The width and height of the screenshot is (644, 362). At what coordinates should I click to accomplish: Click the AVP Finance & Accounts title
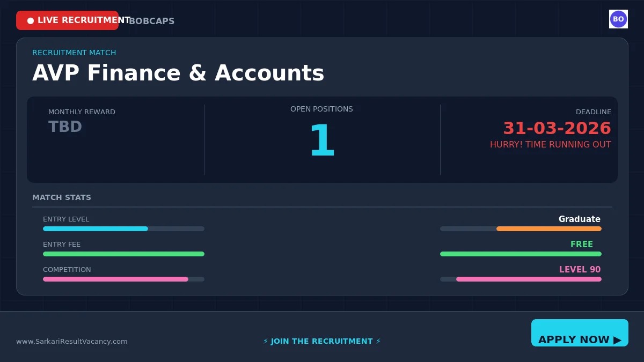tap(178, 73)
